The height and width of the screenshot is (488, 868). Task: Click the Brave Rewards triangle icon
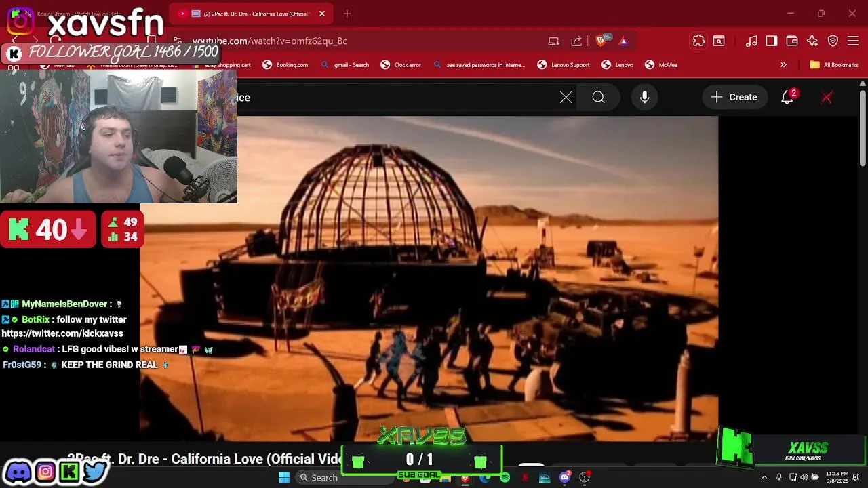[623, 41]
